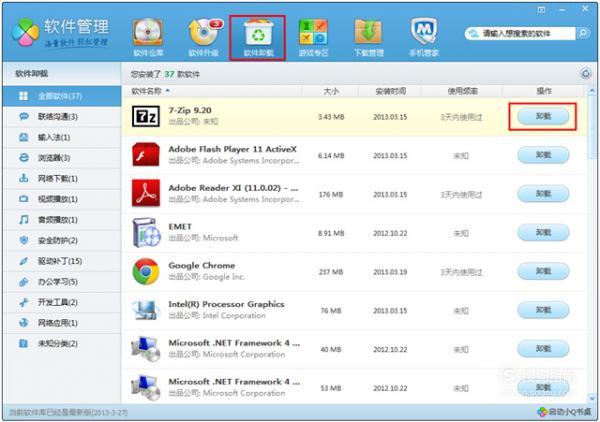
Task: Click 卸载 button for Google Chrome
Action: [x=543, y=271]
